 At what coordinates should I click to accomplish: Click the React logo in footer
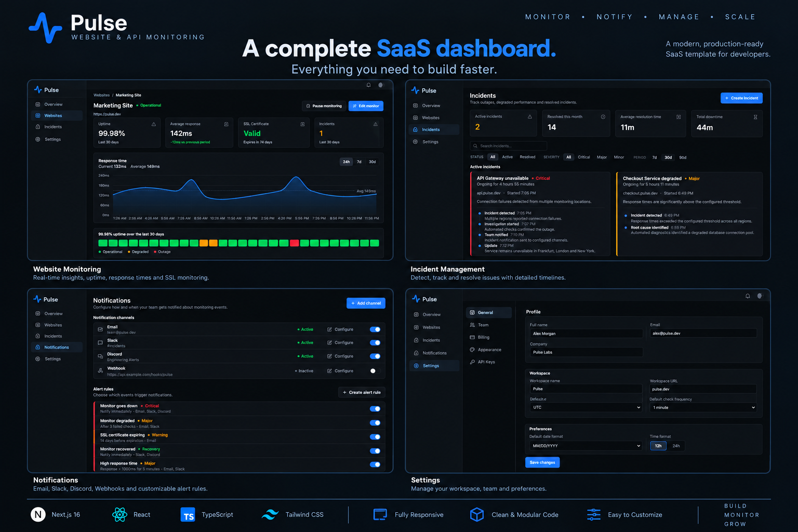[119, 515]
